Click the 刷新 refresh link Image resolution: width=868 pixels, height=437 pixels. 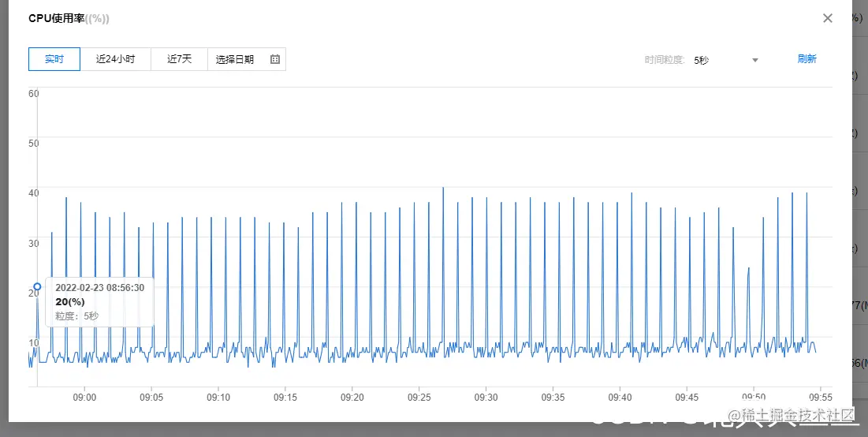pyautogui.click(x=807, y=58)
